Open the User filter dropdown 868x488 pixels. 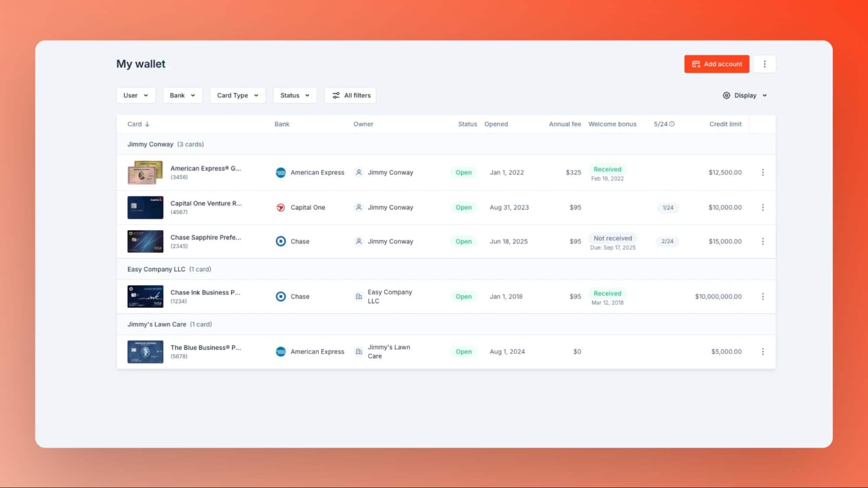pos(136,95)
